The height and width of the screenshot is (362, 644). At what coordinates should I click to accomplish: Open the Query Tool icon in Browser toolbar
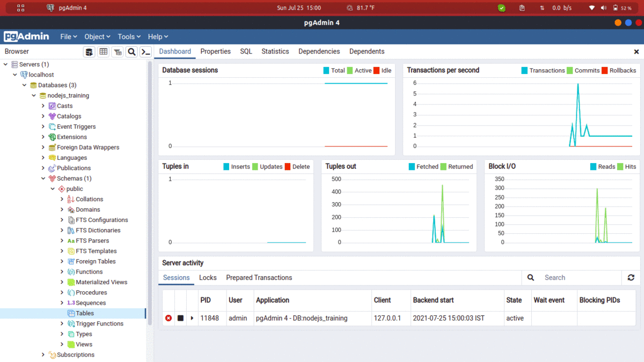pyautogui.click(x=89, y=51)
